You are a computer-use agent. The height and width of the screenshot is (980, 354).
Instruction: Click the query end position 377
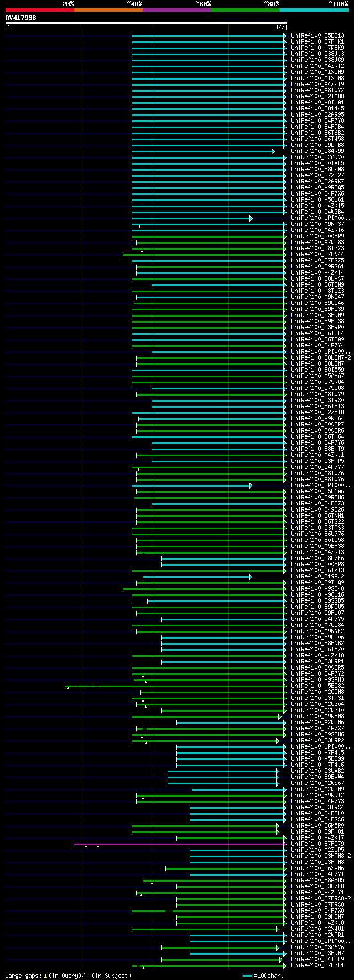(279, 27)
